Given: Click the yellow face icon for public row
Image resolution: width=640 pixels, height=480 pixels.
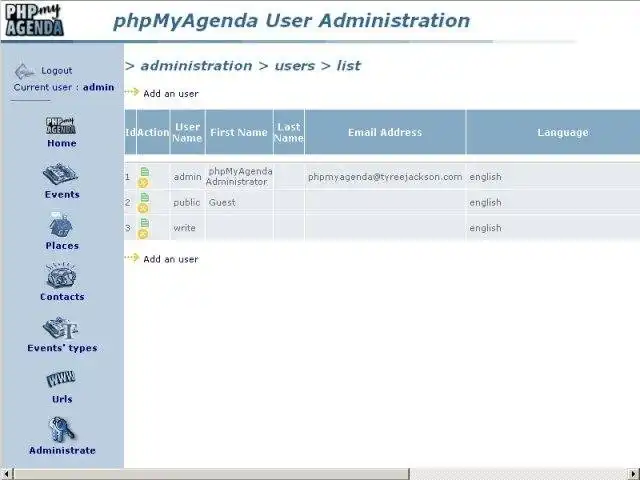Looking at the screenshot, I should point(143,209).
